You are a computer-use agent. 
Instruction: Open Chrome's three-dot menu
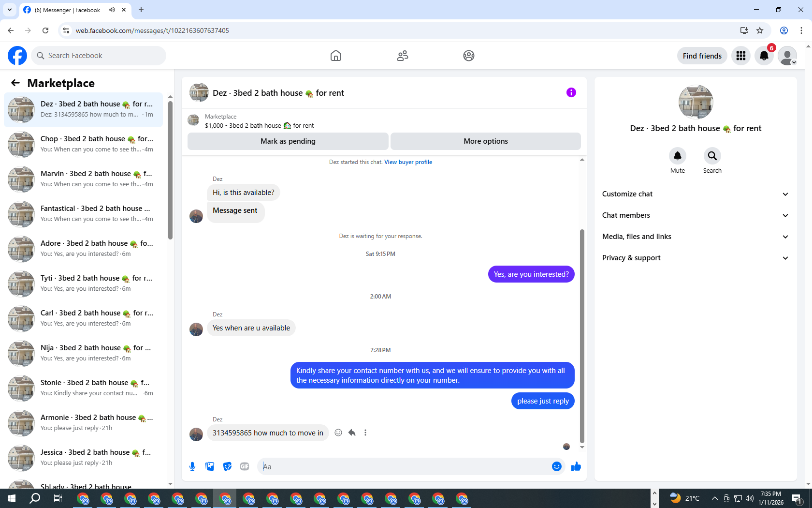pos(801,30)
